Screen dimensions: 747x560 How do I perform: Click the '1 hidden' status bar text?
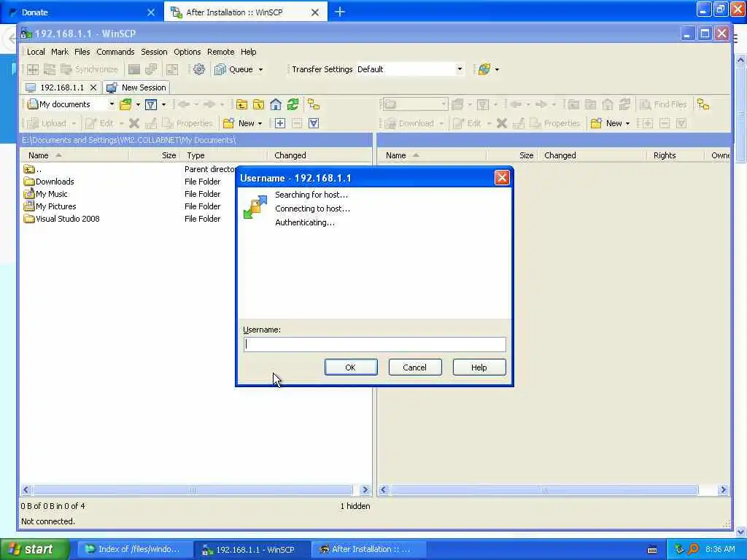355,506
